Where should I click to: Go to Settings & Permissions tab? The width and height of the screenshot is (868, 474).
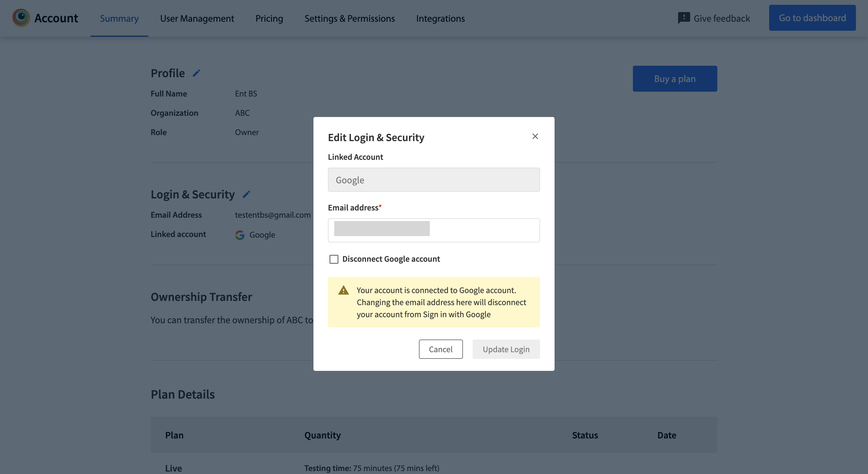pos(349,18)
